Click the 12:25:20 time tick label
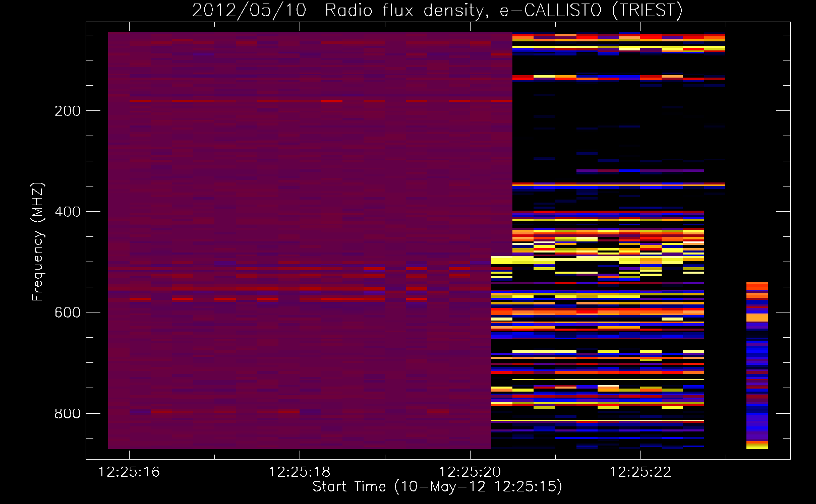816x504 pixels. (x=470, y=472)
